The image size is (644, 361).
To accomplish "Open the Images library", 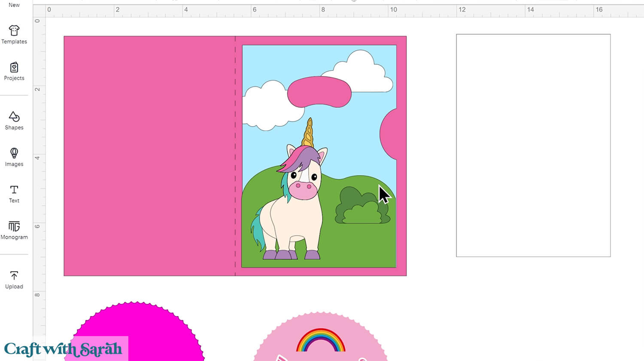I will coord(14,157).
